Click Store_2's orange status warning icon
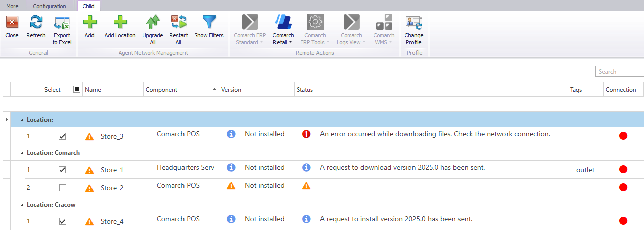Image resolution: width=644 pixels, height=232 pixels. pyautogui.click(x=306, y=186)
